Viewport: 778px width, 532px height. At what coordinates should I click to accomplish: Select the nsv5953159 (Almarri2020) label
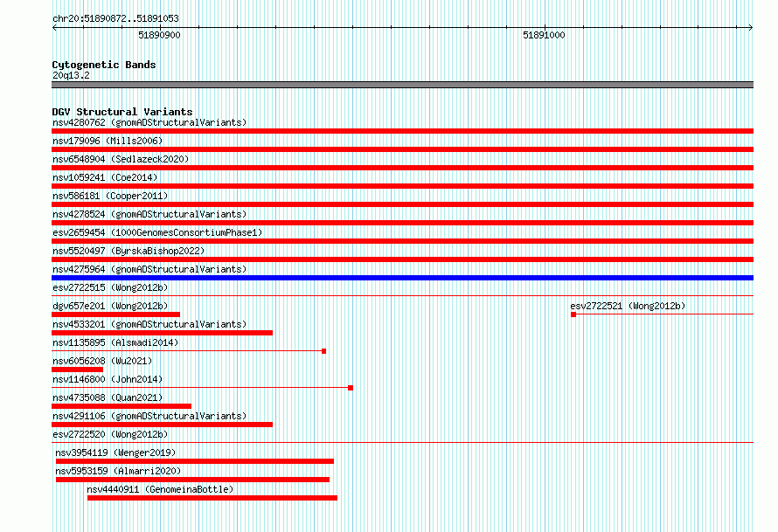pyautogui.click(x=118, y=471)
